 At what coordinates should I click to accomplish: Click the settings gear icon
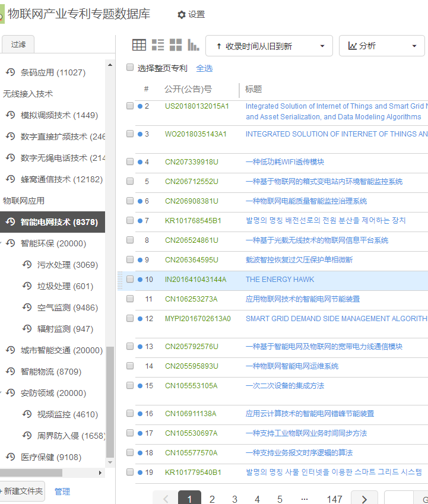point(182,15)
